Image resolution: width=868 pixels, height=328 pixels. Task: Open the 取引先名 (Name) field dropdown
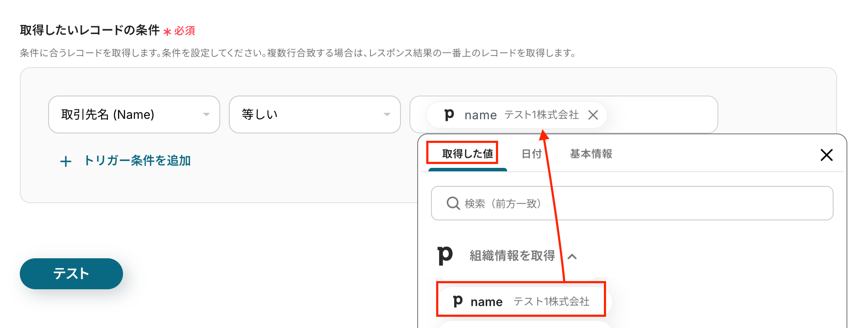coord(134,114)
